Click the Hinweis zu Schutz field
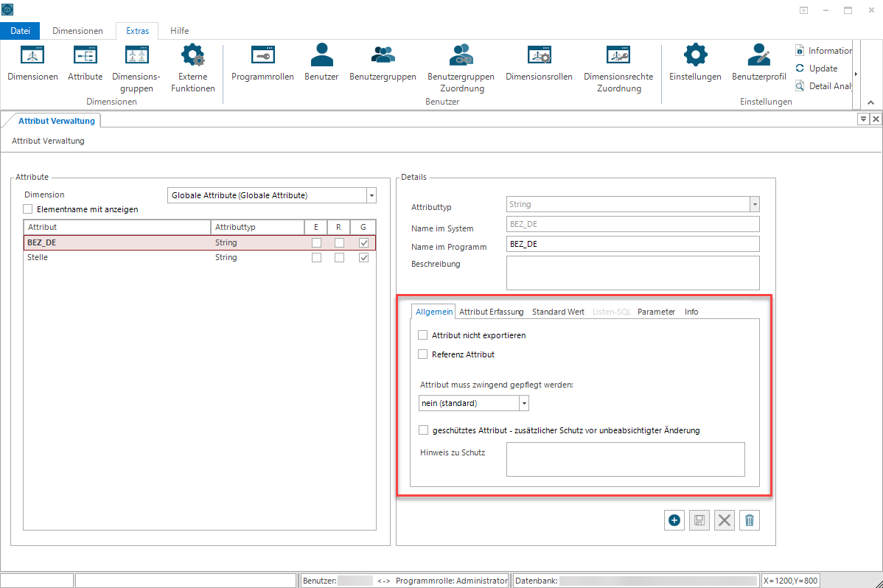Image resolution: width=883 pixels, height=588 pixels. (x=626, y=459)
